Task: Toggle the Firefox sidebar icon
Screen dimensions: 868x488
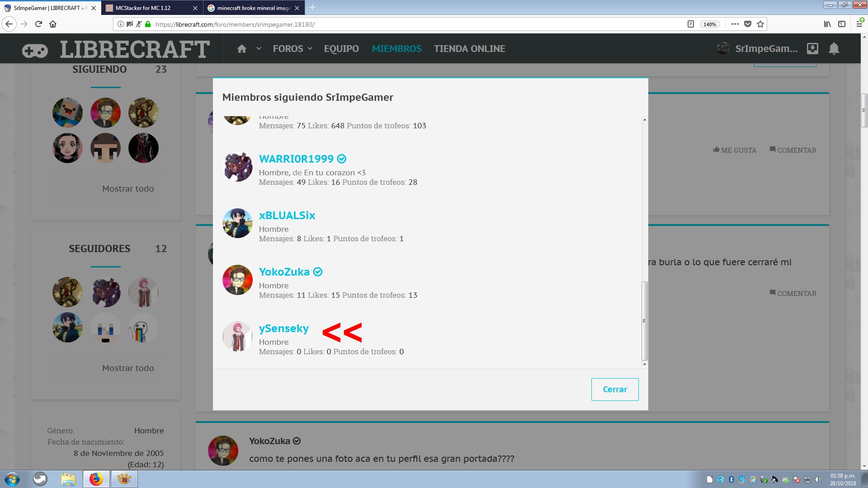Action: (842, 24)
